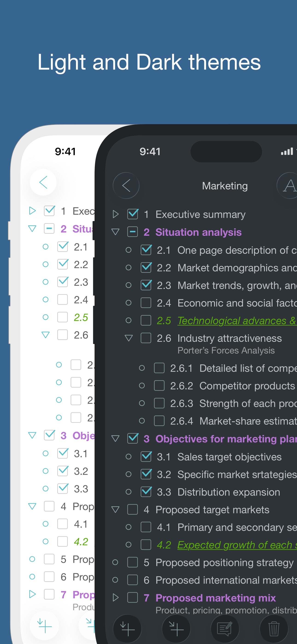Viewport: 297px width, 644px height.
Task: Open link 'Technological advances &'
Action: tap(237, 320)
